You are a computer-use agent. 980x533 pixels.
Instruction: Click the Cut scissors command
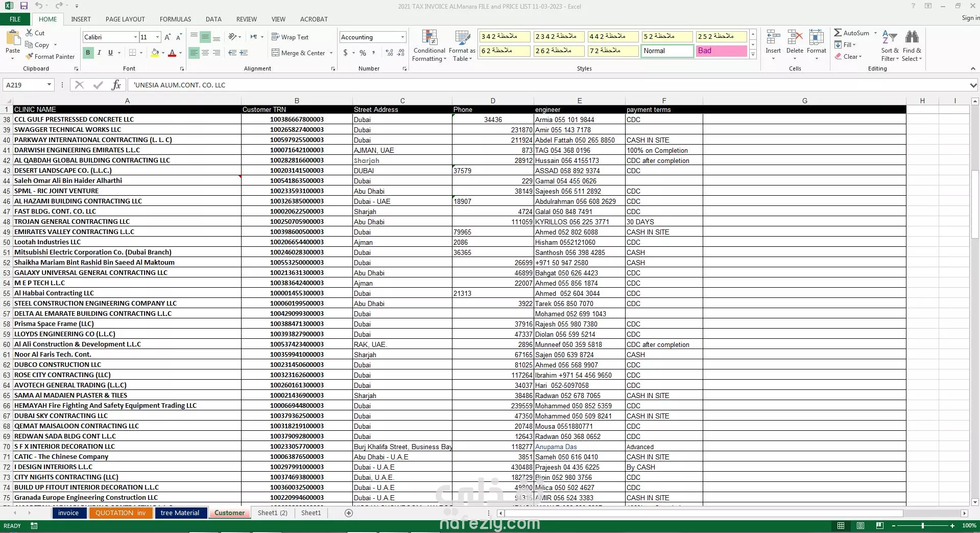(35, 33)
